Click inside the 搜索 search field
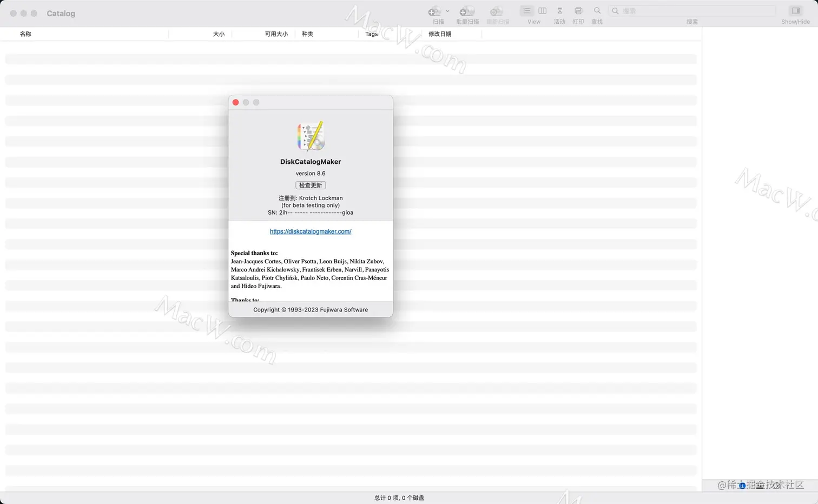818x504 pixels. click(x=692, y=11)
